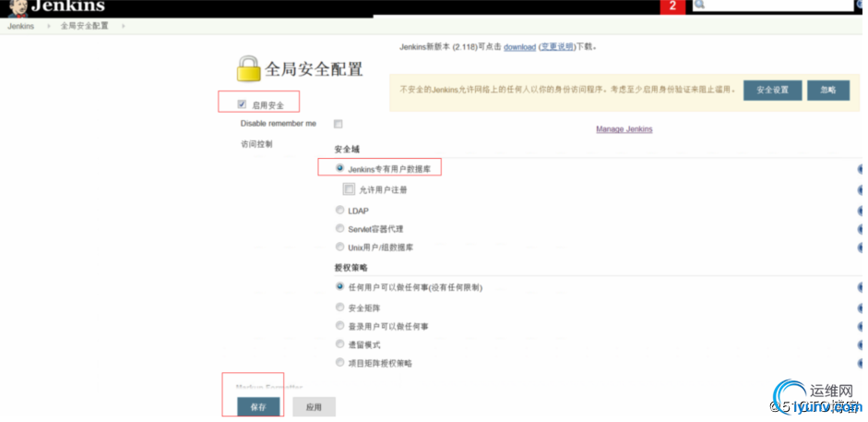Viewport: 868px width, 422px height.
Task: Click the search magnifier icon
Action: pyautogui.click(x=699, y=5)
